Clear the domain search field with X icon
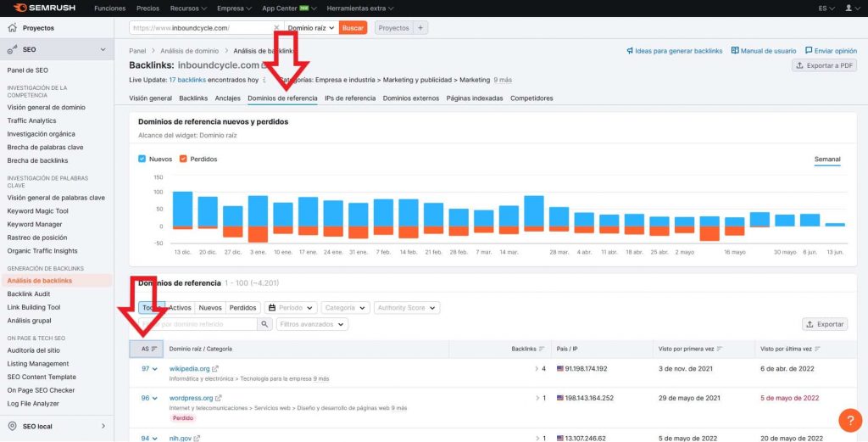Viewport: 868px width, 442px height. pyautogui.click(x=276, y=28)
